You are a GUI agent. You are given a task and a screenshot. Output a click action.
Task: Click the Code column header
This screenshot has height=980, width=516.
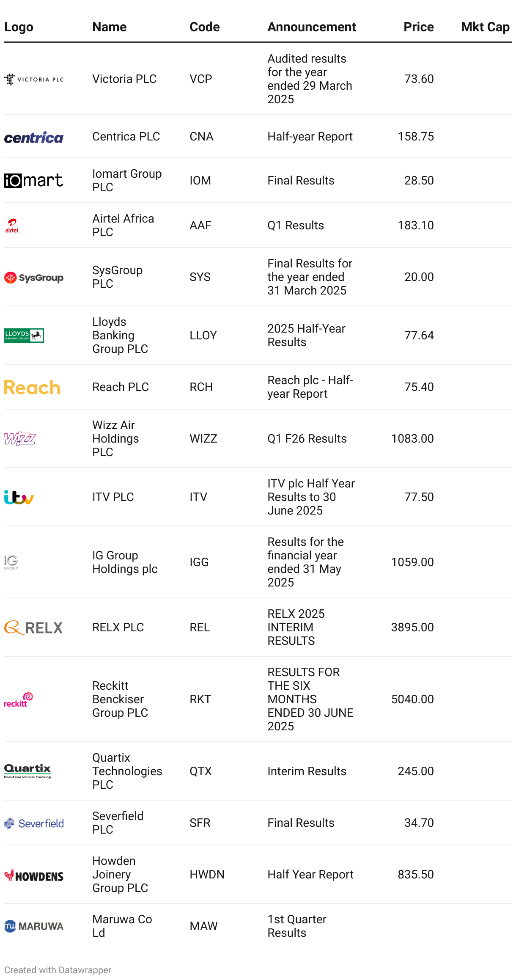tap(205, 27)
